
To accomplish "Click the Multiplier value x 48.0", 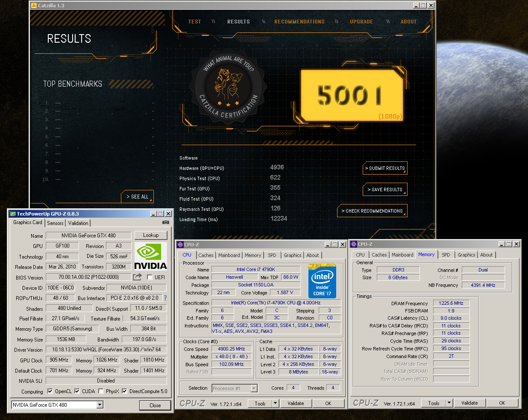I will [x=232, y=356].
